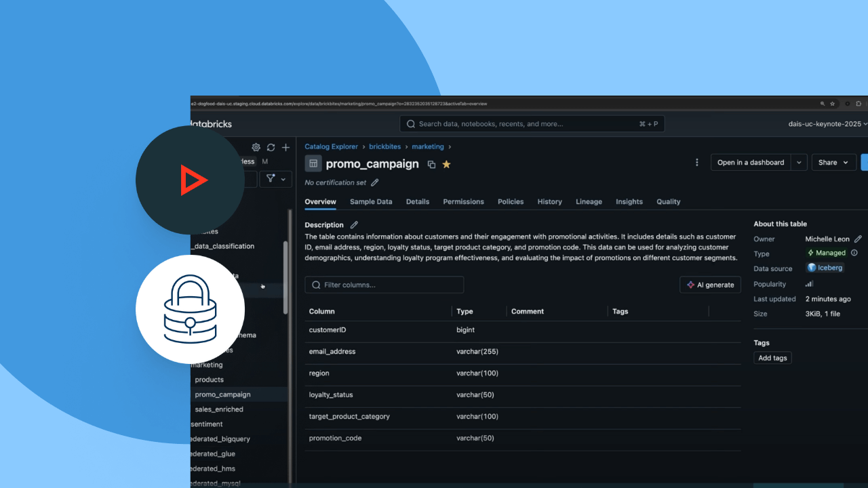Open filter dropdown in catalog sidebar
This screenshot has height=488, width=868.
pos(276,179)
